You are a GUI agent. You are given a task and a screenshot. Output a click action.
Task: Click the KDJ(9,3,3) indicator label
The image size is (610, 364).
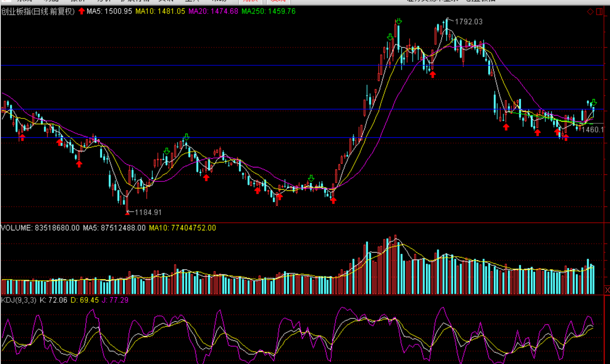(19, 300)
